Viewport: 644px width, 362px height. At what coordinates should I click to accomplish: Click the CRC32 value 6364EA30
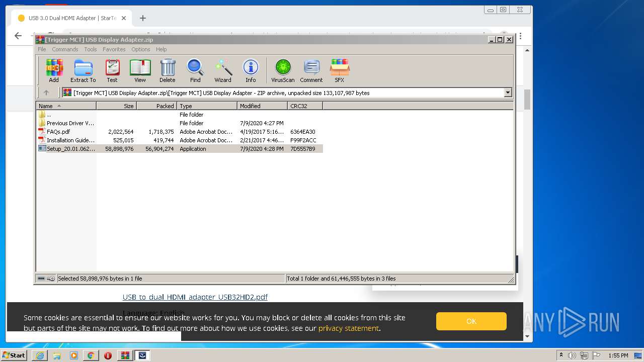[x=303, y=132]
